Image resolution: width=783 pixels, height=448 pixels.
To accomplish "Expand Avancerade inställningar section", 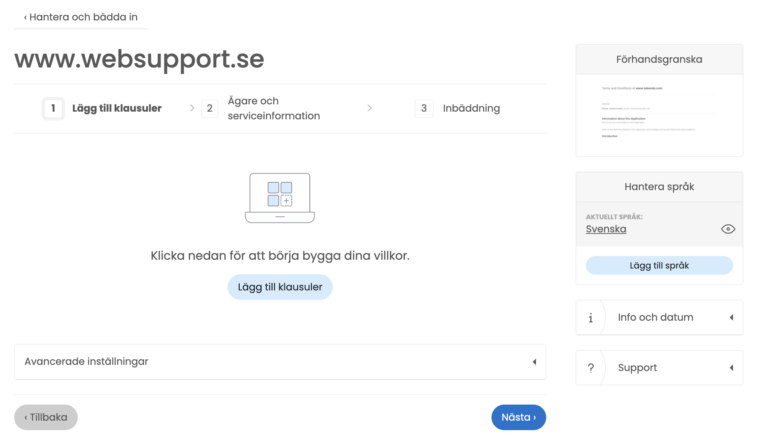I will coord(533,362).
